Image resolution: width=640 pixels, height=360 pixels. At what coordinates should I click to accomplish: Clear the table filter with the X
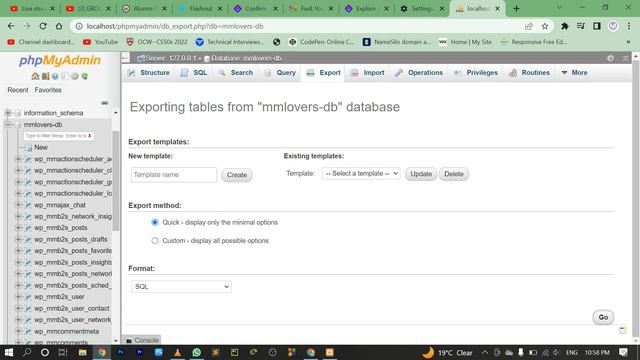tap(90, 136)
